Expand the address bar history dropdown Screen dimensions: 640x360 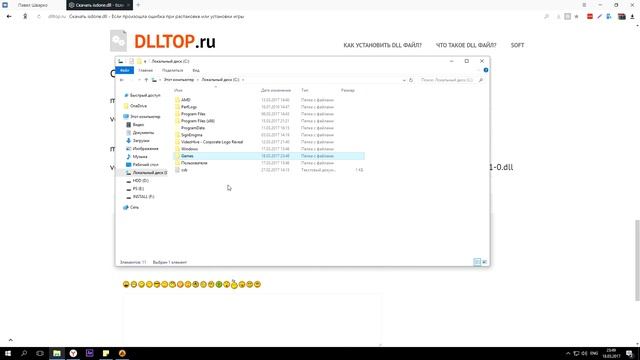(x=404, y=80)
